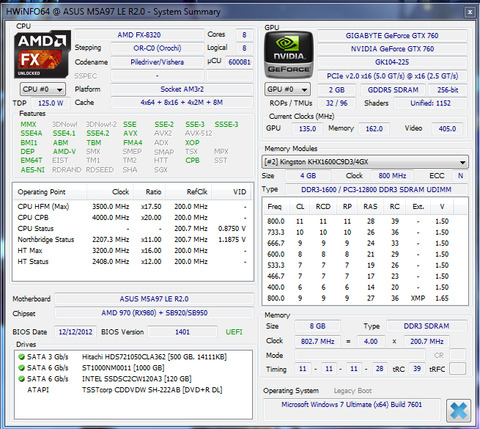Select the INTEL SSDSC2CW120A3 drive entry
Image resolution: width=480 pixels, height=429 pixels.
tap(133, 379)
